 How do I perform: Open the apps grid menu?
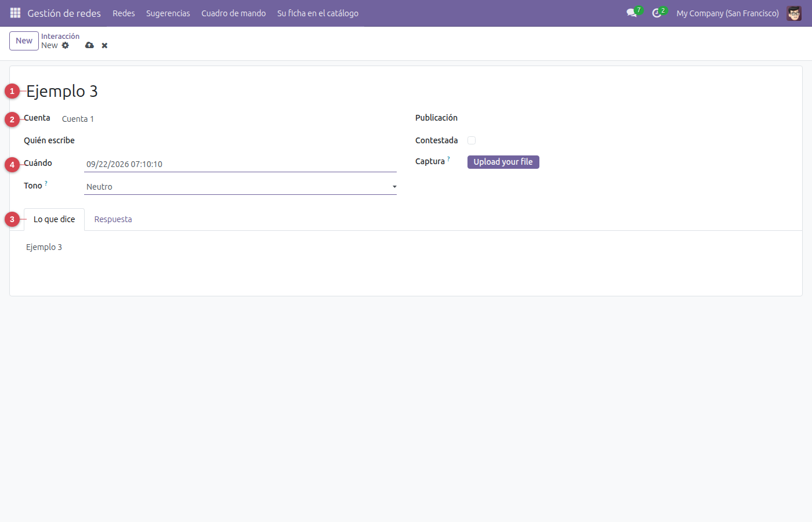click(16, 13)
